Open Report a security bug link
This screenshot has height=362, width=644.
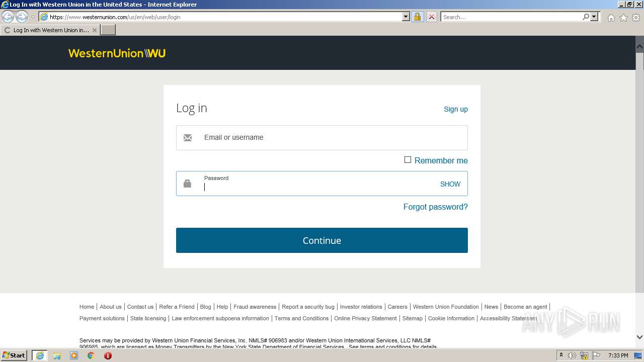tap(308, 307)
